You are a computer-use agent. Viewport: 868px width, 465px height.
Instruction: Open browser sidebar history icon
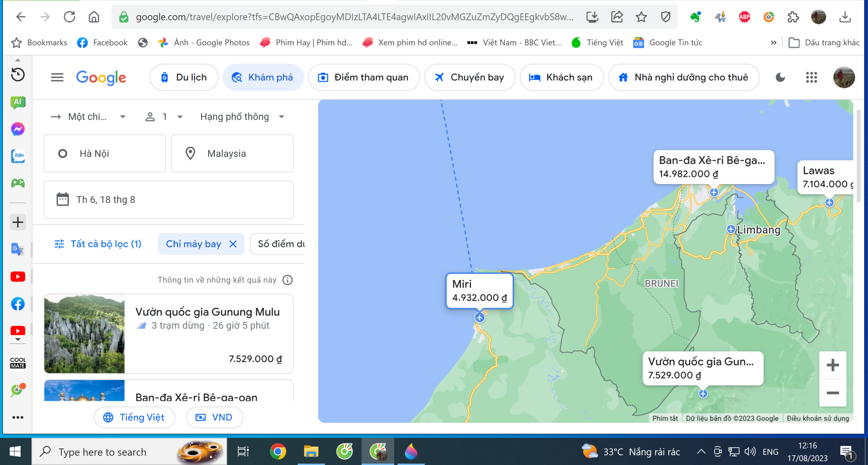tap(18, 75)
